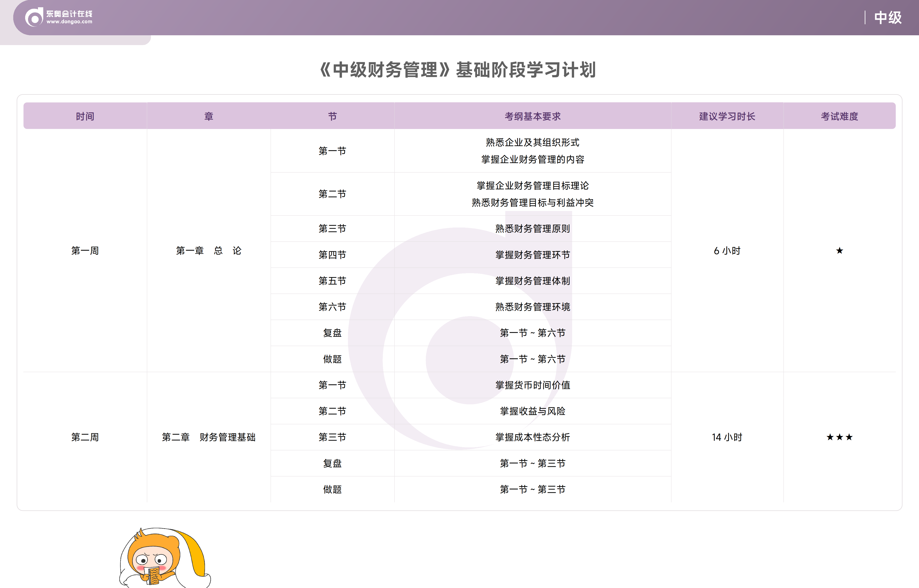Click the 《中级财务管理》基础阶段学习计划 title
919x588 pixels.
[x=457, y=70]
